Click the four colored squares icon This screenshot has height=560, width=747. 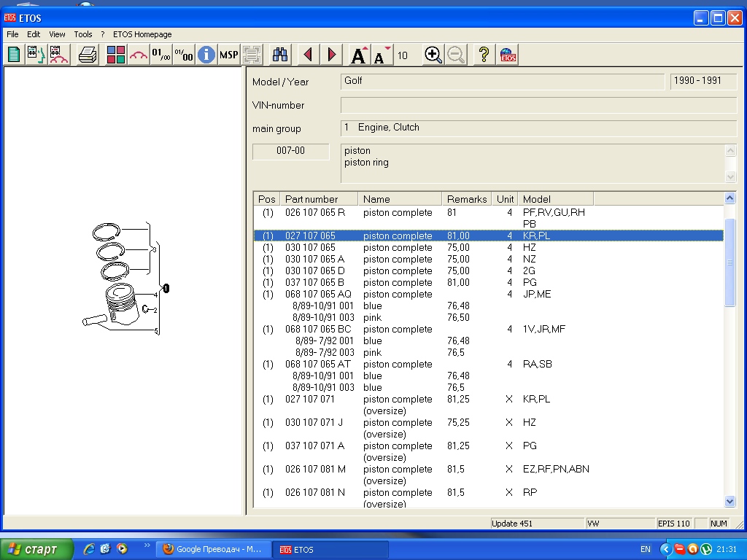[x=116, y=55]
